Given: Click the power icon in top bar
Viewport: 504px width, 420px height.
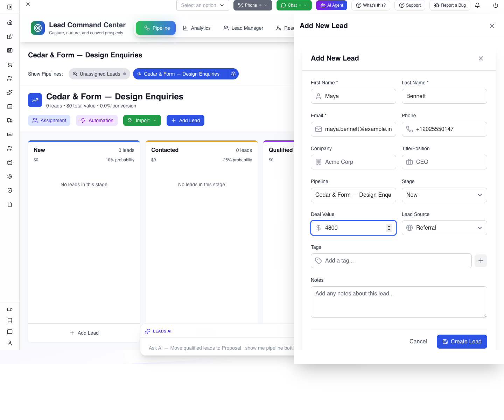Looking at the screenshot, I should (496, 5).
